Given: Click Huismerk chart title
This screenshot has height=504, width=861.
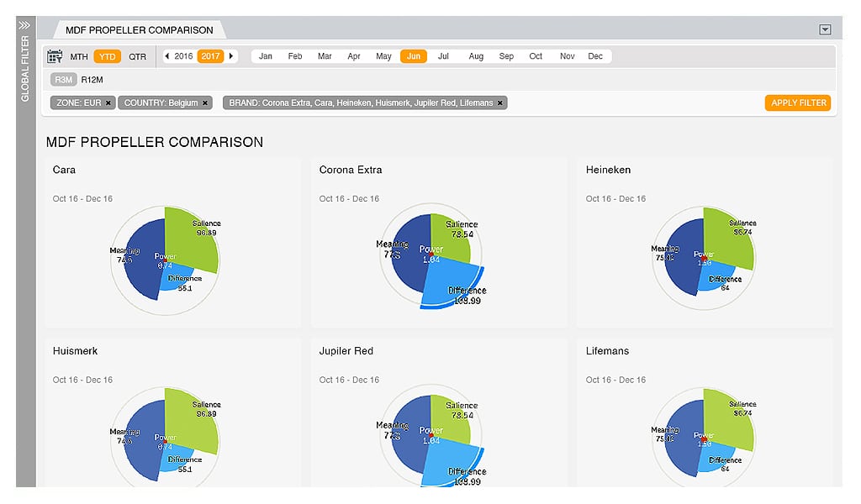Looking at the screenshot, I should [75, 351].
